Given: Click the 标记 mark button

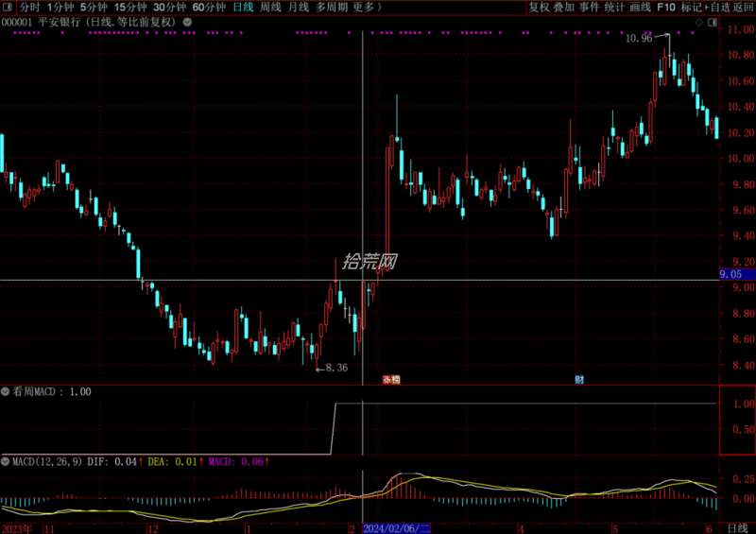Looking at the screenshot, I should (x=692, y=8).
